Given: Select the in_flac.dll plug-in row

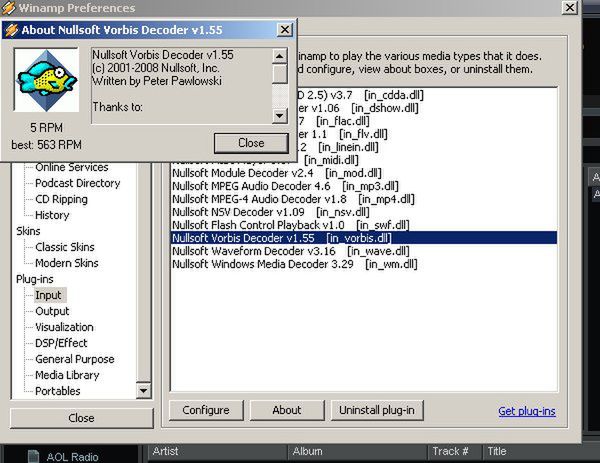Looking at the screenshot, I should pos(427,121).
